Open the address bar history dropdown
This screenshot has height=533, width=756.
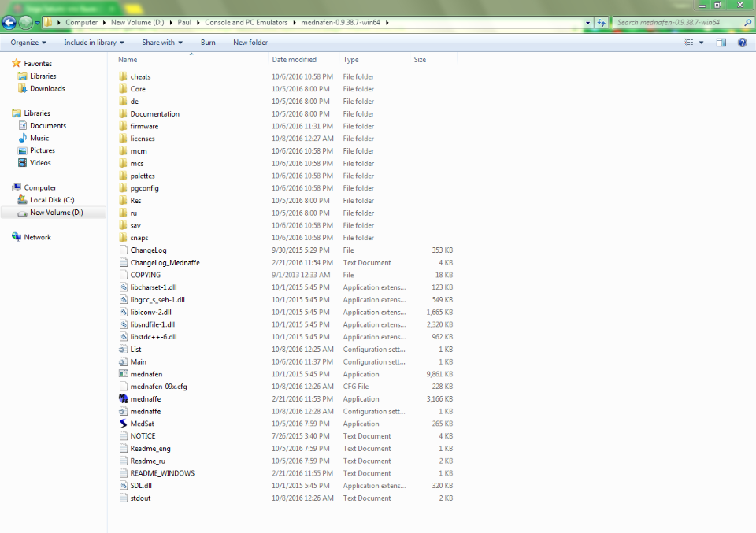(587, 23)
